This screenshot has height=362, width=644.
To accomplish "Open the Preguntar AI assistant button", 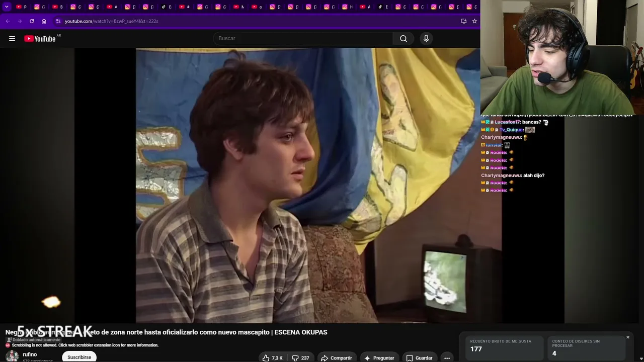I will pyautogui.click(x=379, y=358).
